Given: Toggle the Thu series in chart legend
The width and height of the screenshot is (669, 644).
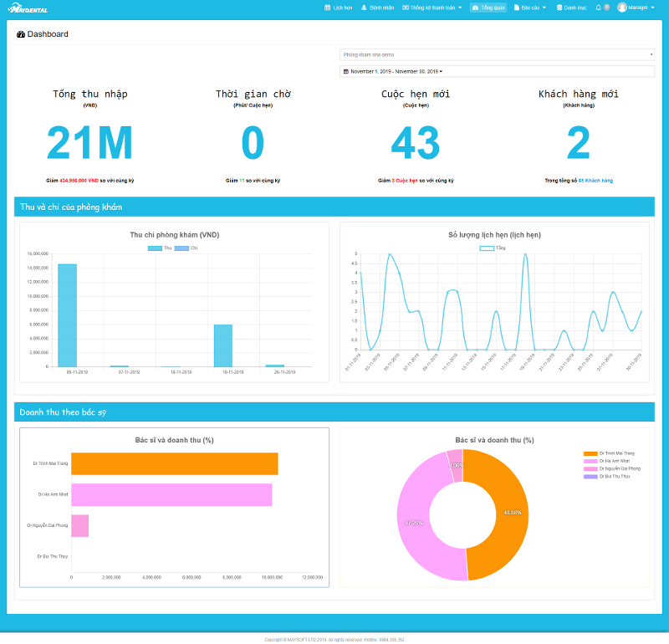Looking at the screenshot, I should (160, 248).
